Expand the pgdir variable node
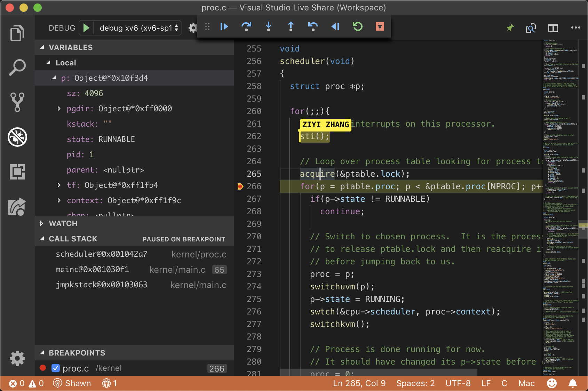The width and height of the screenshot is (588, 391). pos(59,109)
